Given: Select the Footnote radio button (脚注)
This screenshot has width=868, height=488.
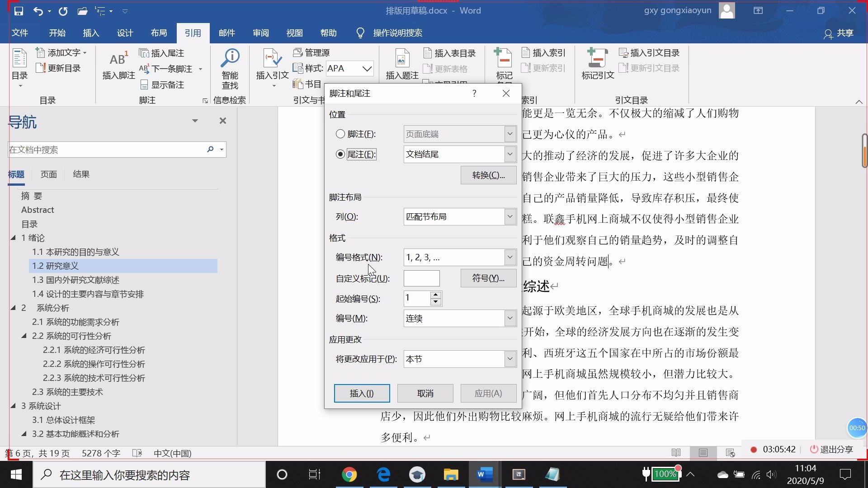Looking at the screenshot, I should (x=340, y=134).
